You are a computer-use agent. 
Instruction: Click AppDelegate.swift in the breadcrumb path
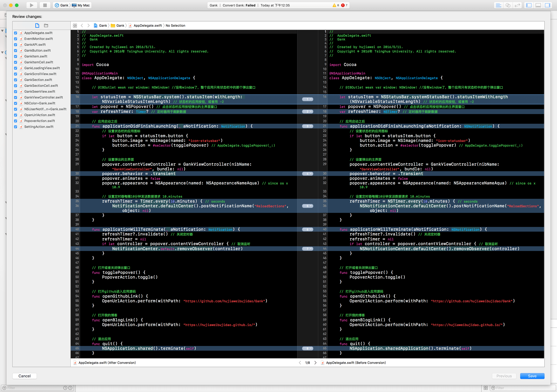(148, 26)
